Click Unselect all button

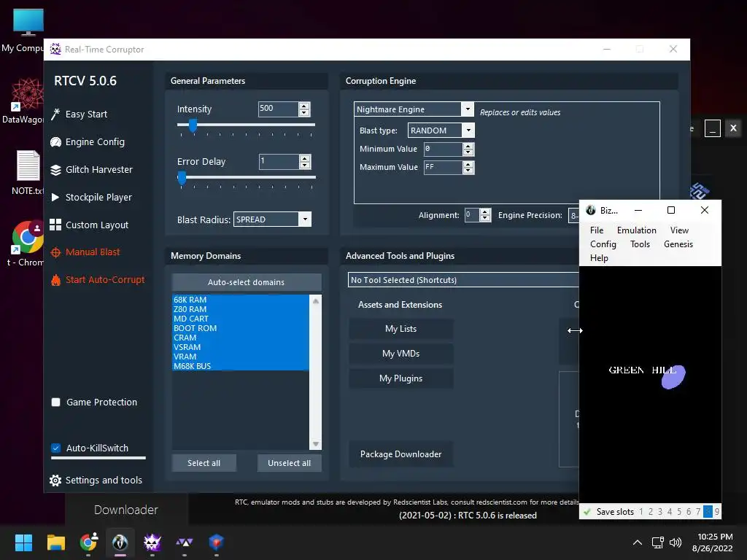pyautogui.click(x=289, y=463)
